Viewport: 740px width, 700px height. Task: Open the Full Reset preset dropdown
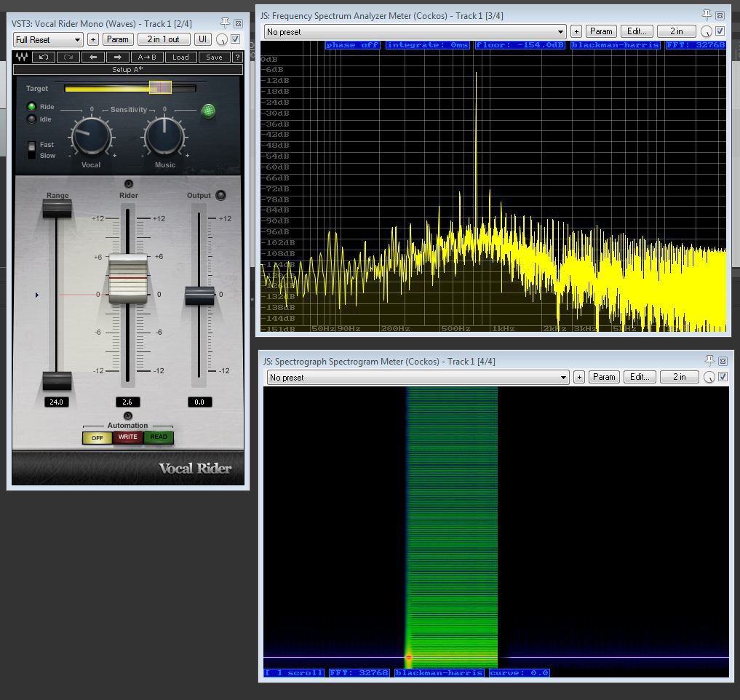click(49, 39)
